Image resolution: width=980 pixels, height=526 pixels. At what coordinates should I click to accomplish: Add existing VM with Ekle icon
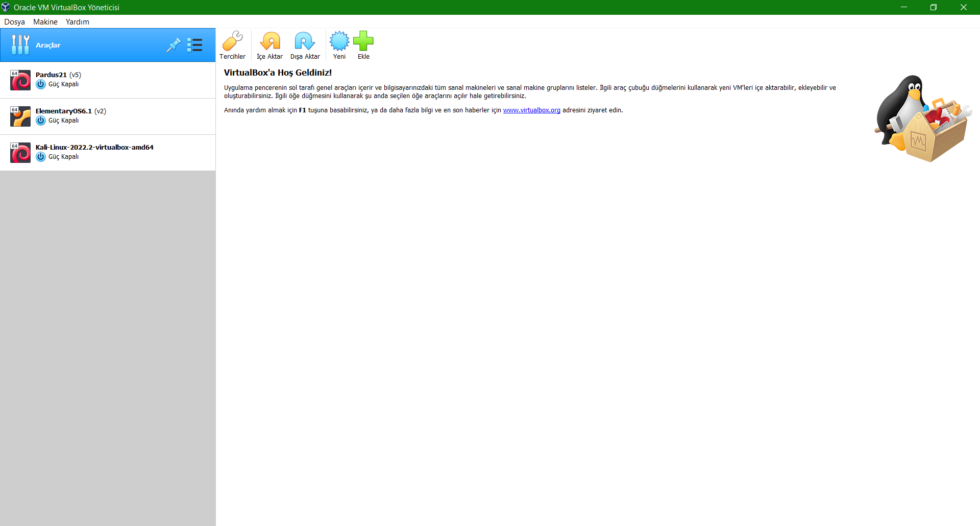point(363,41)
